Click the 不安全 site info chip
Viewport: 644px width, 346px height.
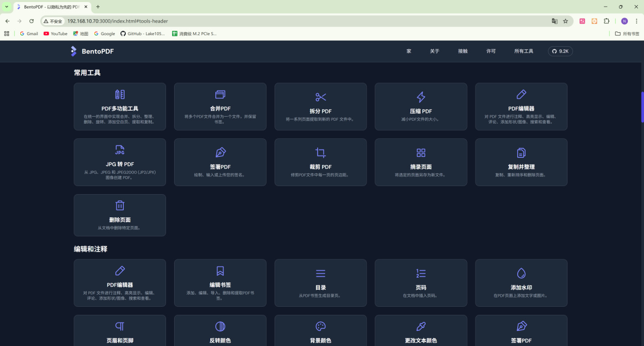53,21
